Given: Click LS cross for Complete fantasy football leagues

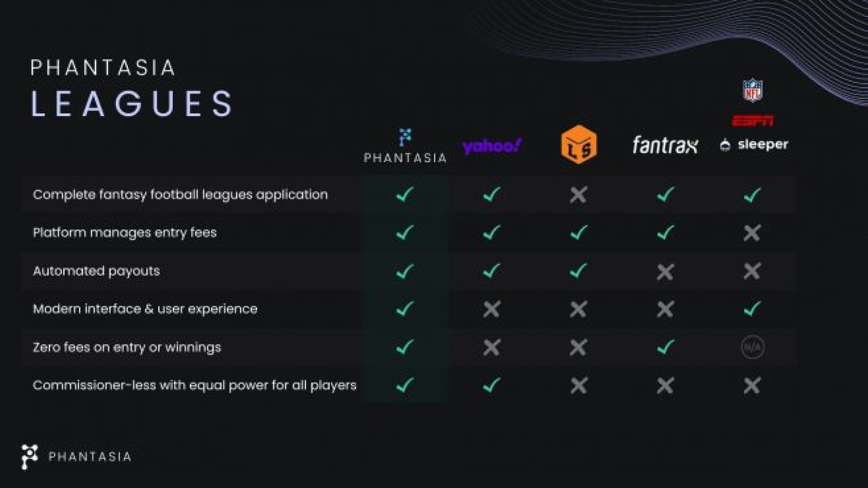Looking at the screenshot, I should 579,195.
